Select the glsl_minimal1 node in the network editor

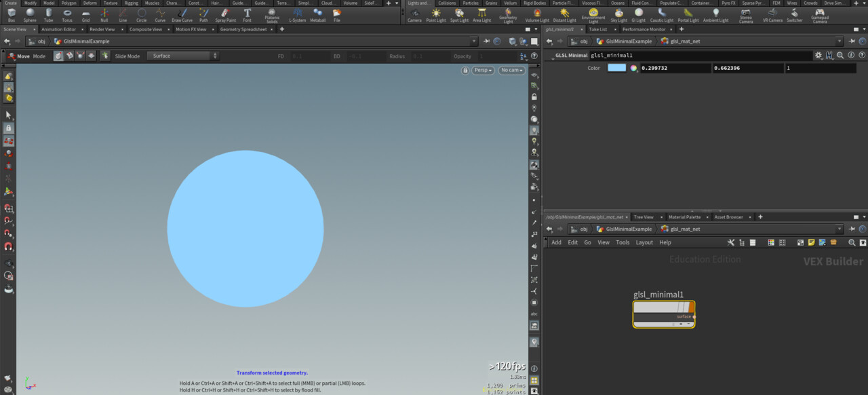coord(663,314)
